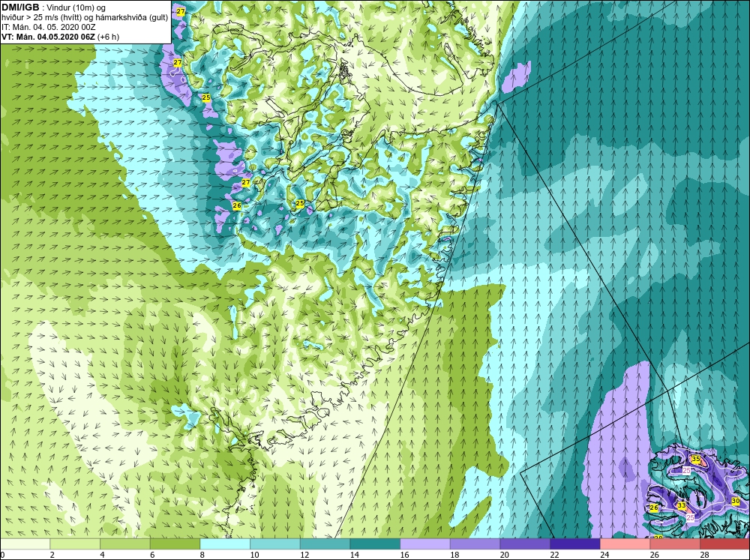750x560 pixels.
Task: Click the legend scale number 20
Action: point(504,555)
